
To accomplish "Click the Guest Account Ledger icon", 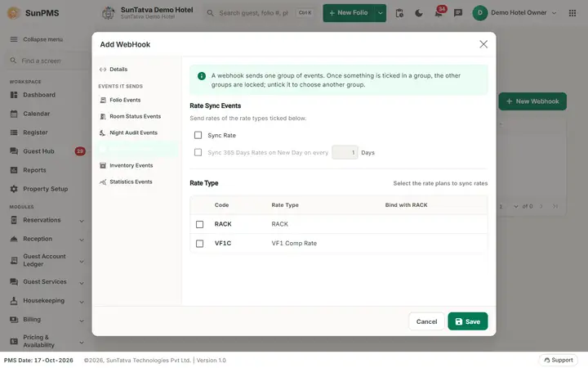I will (14, 260).
